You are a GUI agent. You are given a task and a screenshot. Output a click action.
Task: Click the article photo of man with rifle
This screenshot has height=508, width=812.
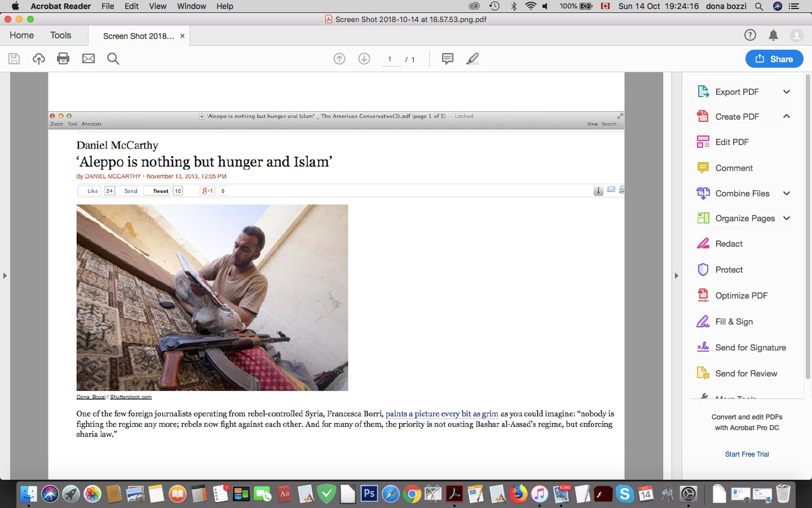(x=212, y=297)
